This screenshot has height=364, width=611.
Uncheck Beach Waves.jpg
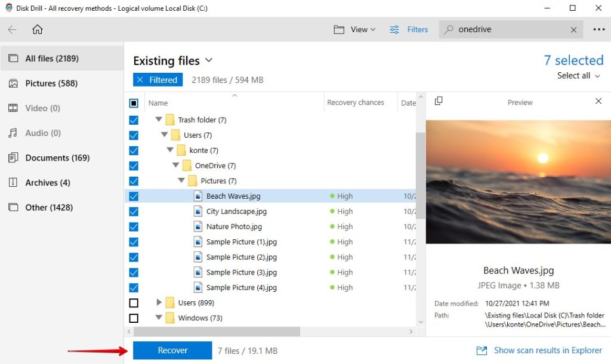(134, 196)
